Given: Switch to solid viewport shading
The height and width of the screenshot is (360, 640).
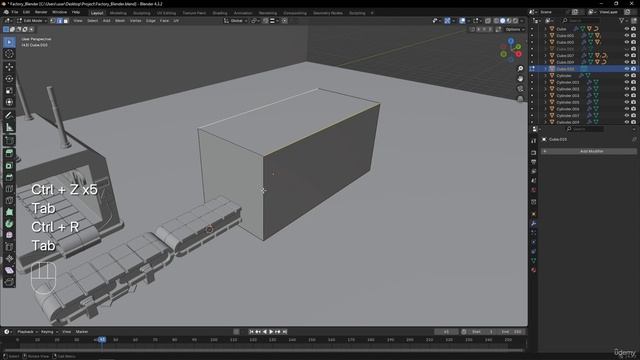Looking at the screenshot, I should click(502, 20).
